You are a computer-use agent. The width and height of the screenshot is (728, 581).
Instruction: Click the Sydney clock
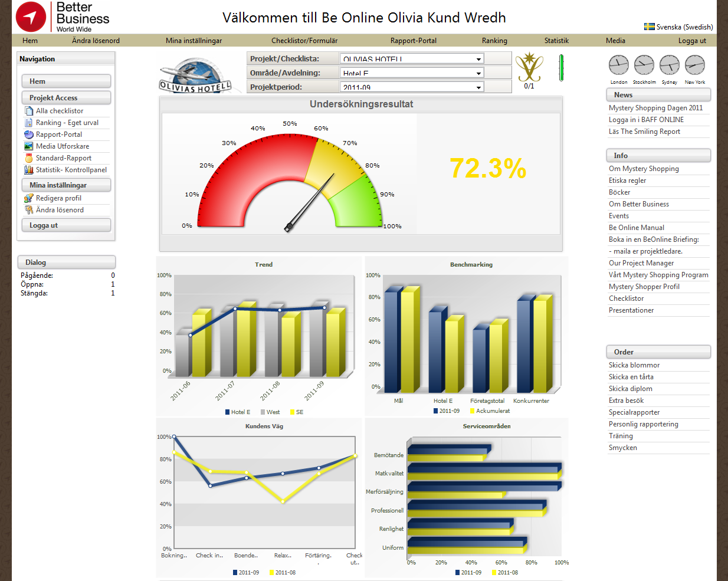point(670,65)
